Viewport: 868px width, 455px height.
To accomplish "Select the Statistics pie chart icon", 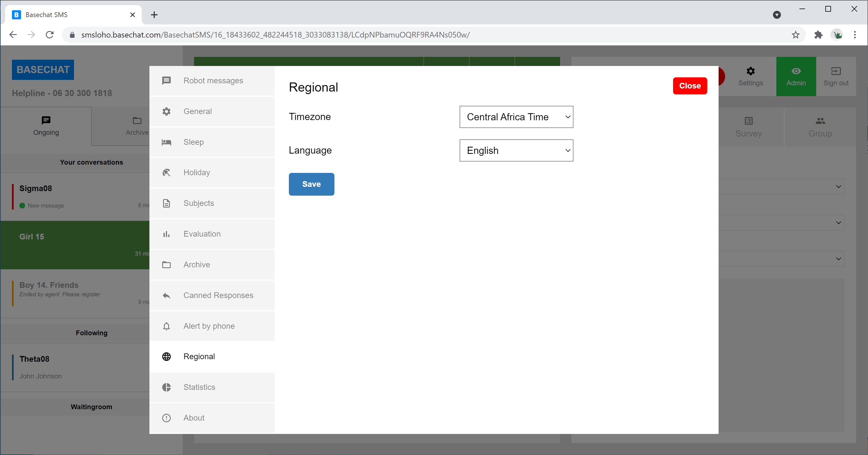I will 166,387.
